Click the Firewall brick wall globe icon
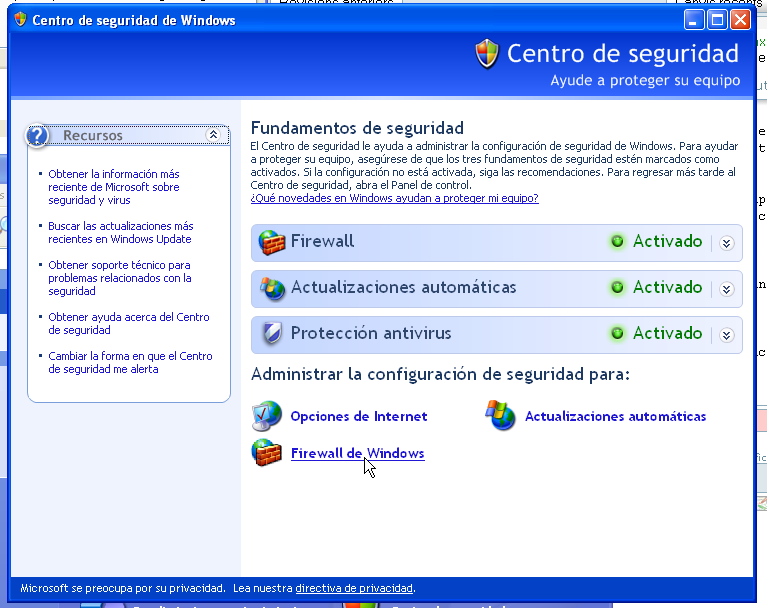 pos(271,242)
